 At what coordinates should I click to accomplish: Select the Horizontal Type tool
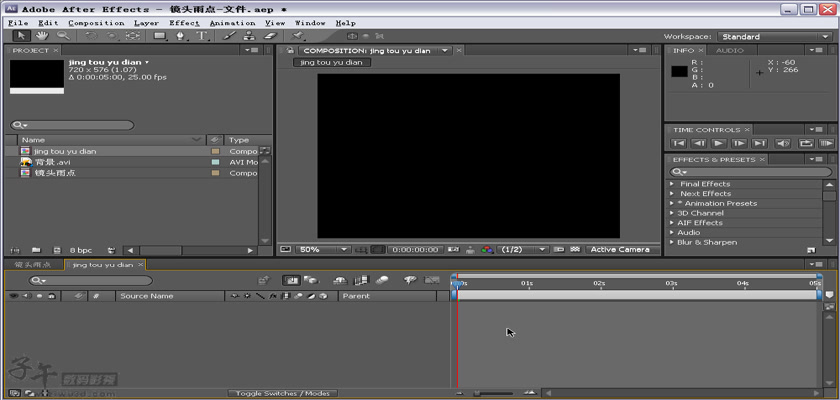coord(202,36)
